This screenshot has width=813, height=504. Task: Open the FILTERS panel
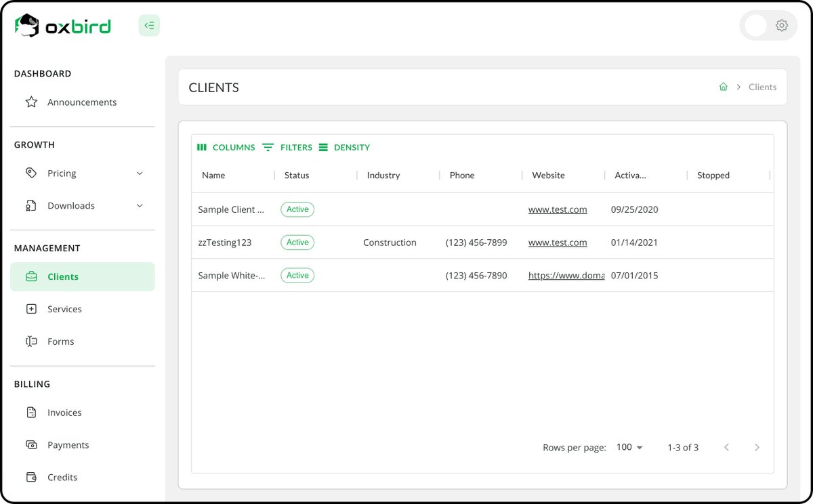287,147
